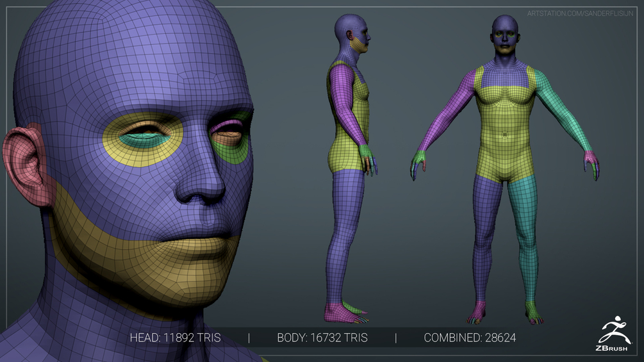Click the 'BODY: 16732 TRIS' text

tap(322, 338)
